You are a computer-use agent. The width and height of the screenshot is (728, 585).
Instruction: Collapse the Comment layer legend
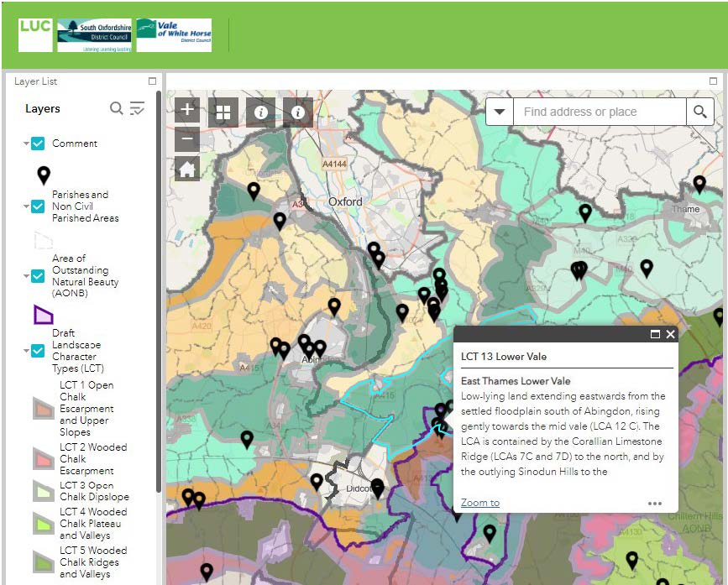(26, 144)
